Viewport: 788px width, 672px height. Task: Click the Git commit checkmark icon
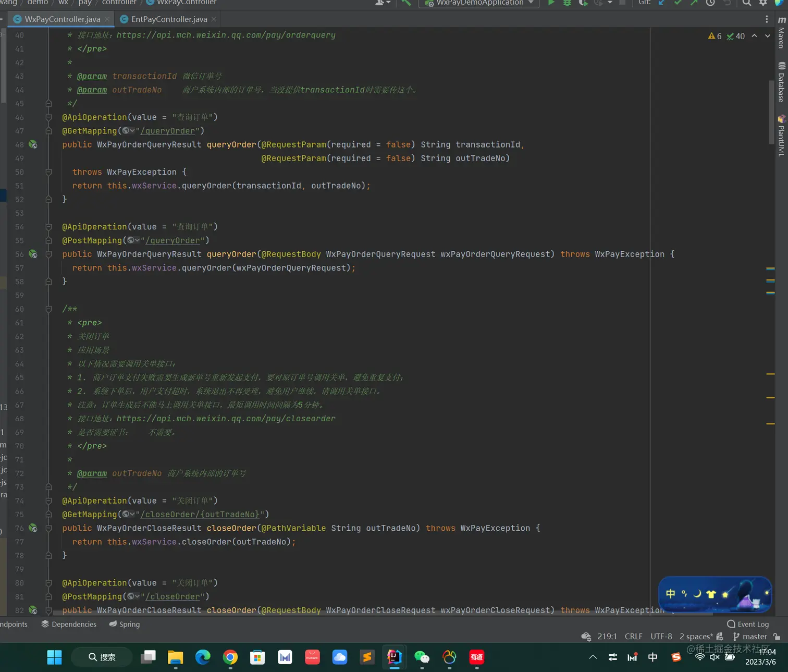click(678, 3)
